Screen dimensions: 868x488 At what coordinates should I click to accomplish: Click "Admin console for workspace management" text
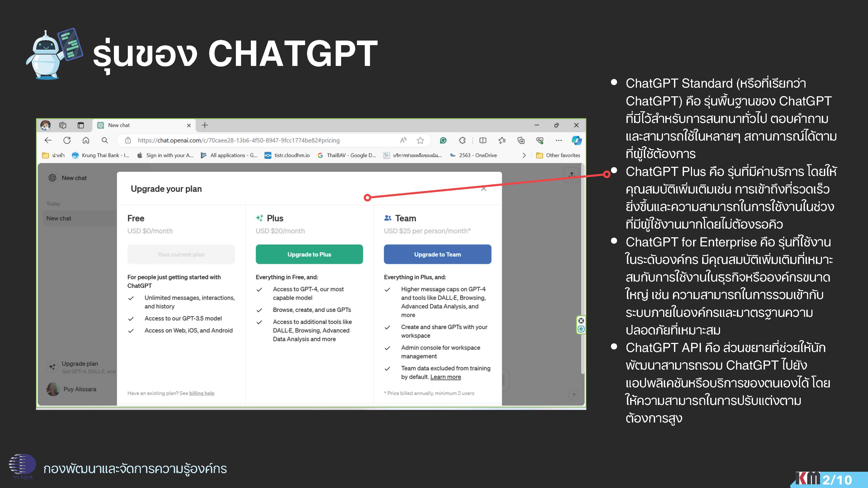pos(441,352)
